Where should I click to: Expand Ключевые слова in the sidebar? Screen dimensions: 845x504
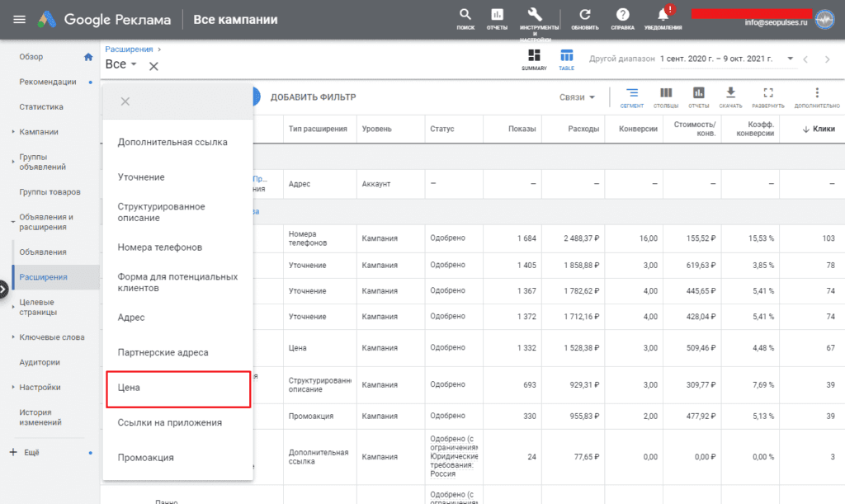pos(13,337)
